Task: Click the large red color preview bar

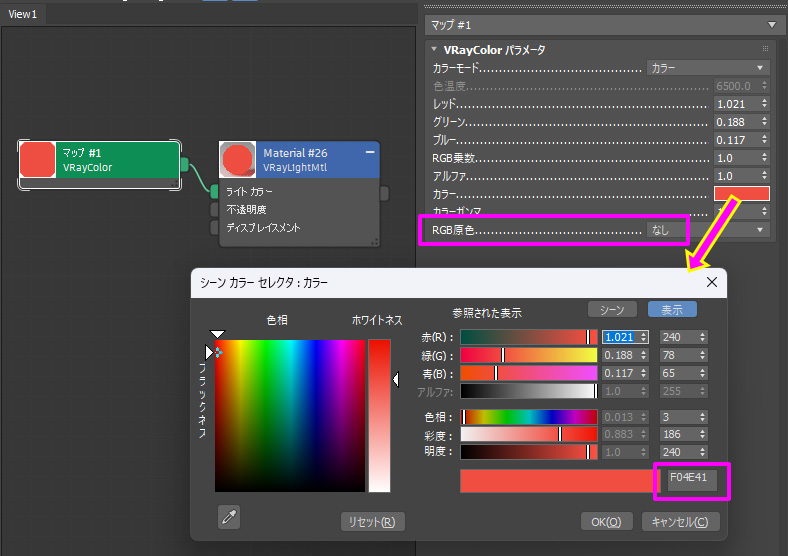Action: [557, 481]
